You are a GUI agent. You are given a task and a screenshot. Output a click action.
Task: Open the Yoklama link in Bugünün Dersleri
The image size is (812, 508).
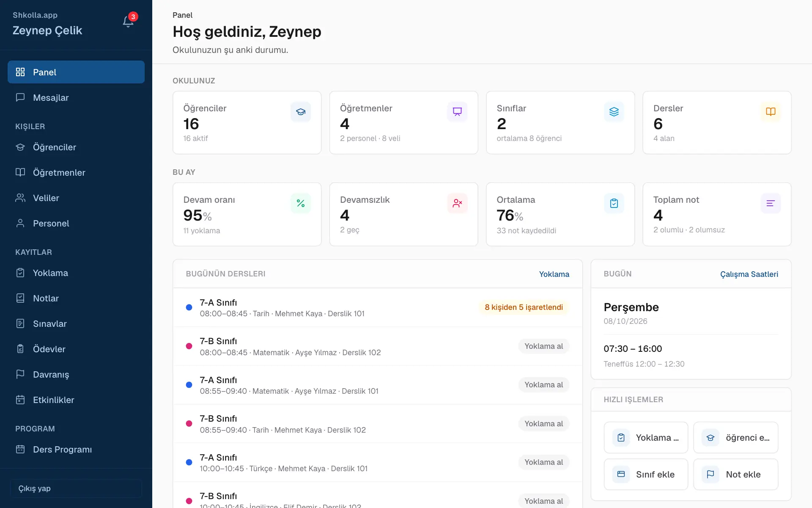[x=554, y=274]
